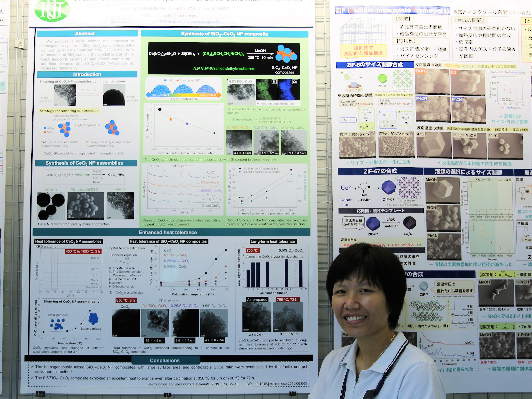Select the red '700 °C, 72 h' tag
The width and height of the screenshot is (532, 399).
pos(287,299)
